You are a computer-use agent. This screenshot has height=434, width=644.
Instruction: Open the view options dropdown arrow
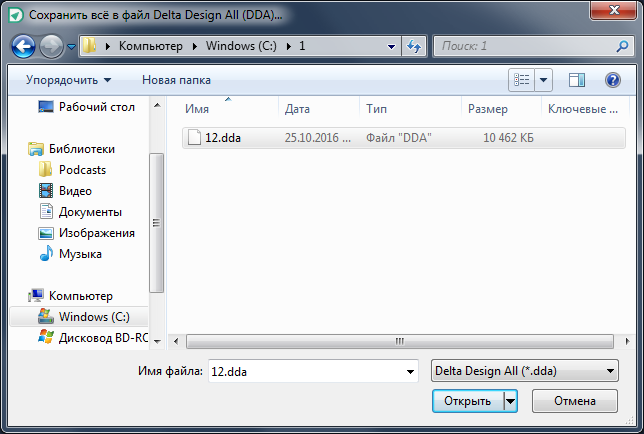click(x=543, y=80)
